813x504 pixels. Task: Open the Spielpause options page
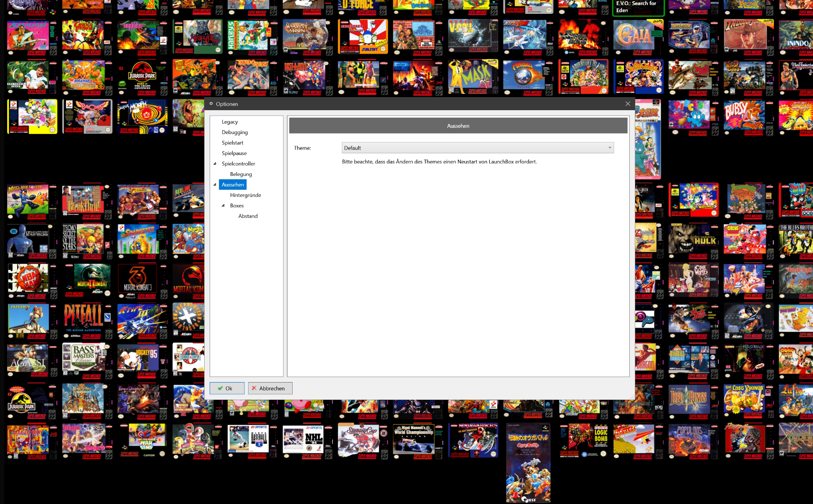point(234,153)
